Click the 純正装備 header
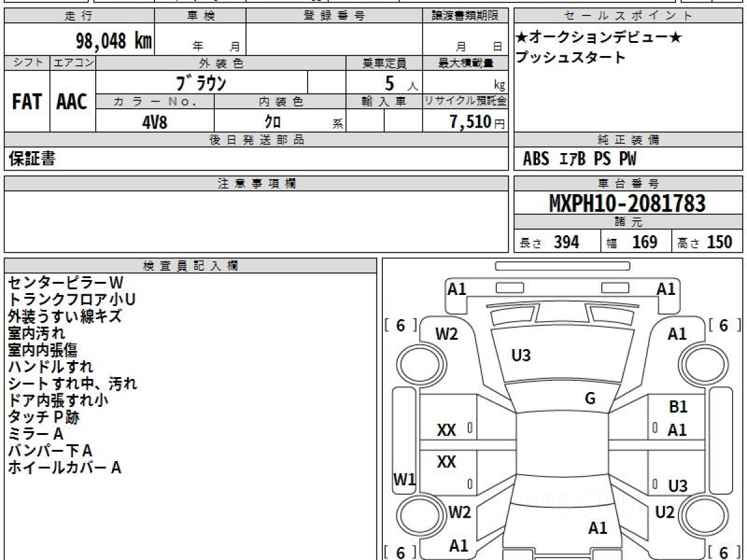This screenshot has width=747, height=560. click(629, 140)
